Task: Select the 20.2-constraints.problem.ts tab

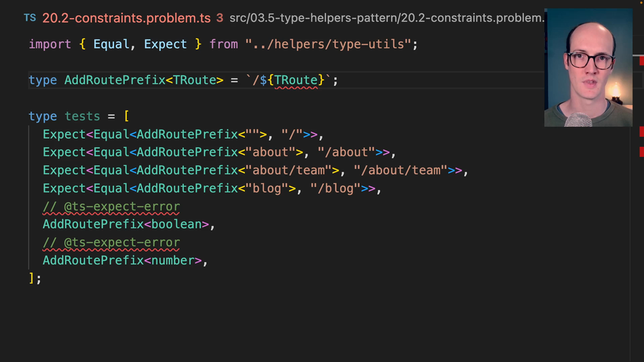Action: [x=126, y=18]
